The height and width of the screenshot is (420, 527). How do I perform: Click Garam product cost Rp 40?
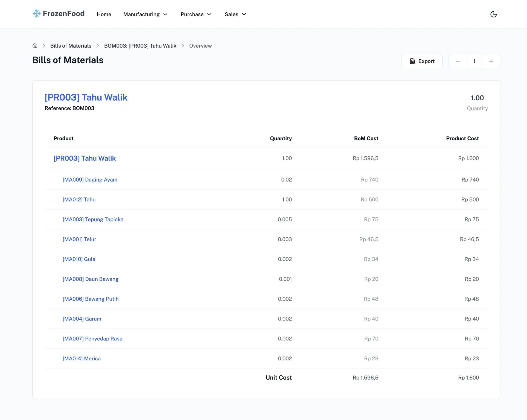pos(471,319)
